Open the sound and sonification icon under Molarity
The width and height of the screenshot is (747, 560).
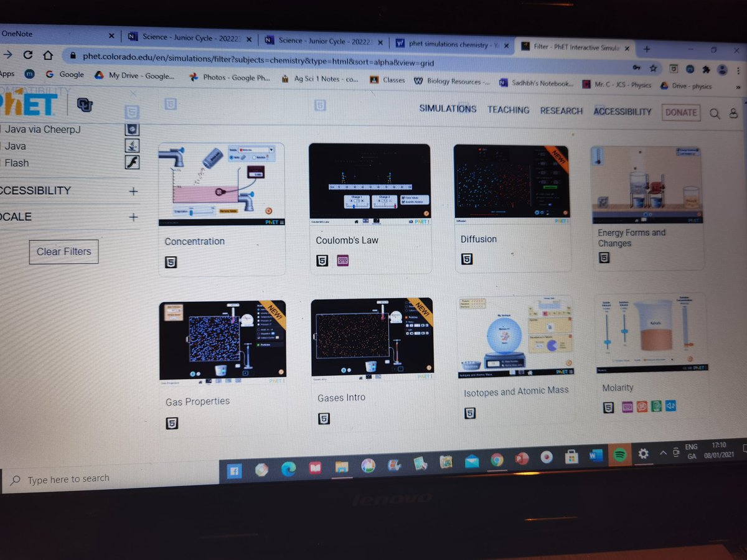670,406
